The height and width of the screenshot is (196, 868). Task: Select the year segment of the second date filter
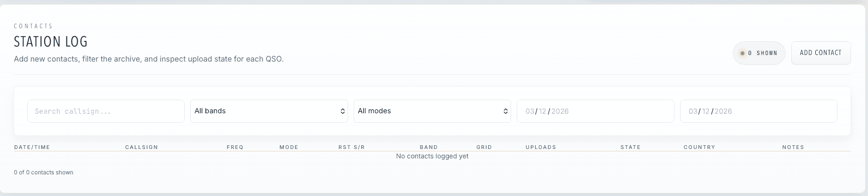(x=723, y=111)
